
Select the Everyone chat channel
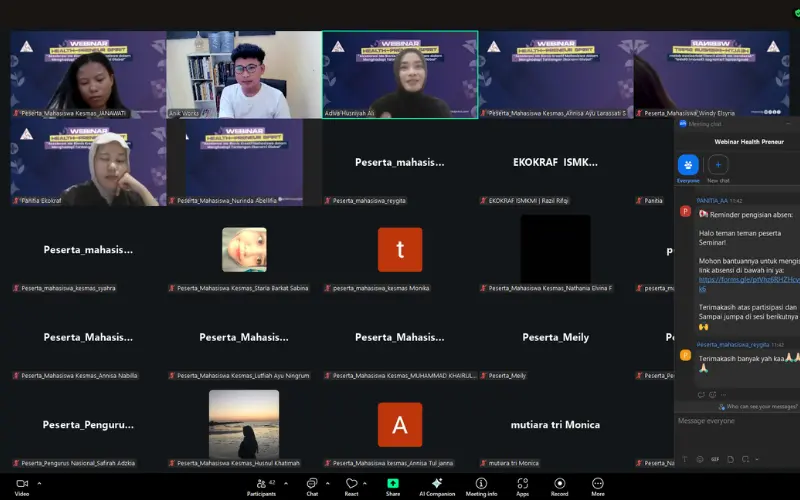pyautogui.click(x=688, y=165)
